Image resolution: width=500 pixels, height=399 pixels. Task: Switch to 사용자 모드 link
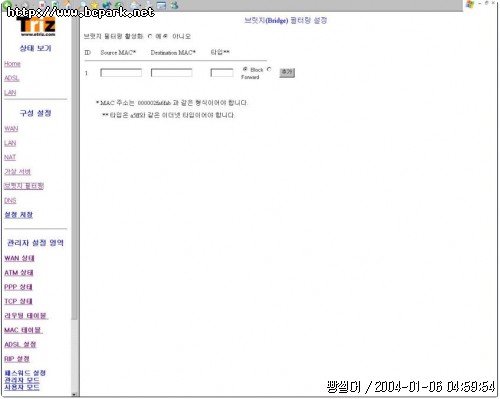pyautogui.click(x=22, y=387)
